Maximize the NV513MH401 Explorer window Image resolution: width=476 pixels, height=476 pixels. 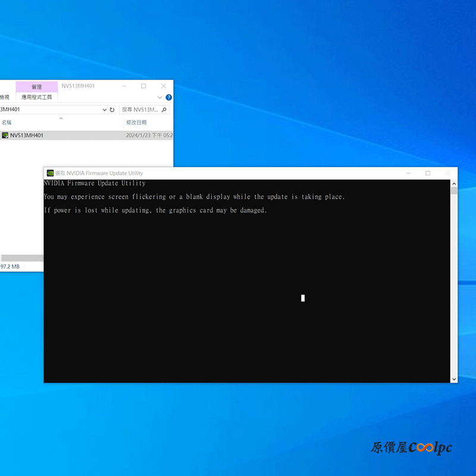click(x=143, y=86)
